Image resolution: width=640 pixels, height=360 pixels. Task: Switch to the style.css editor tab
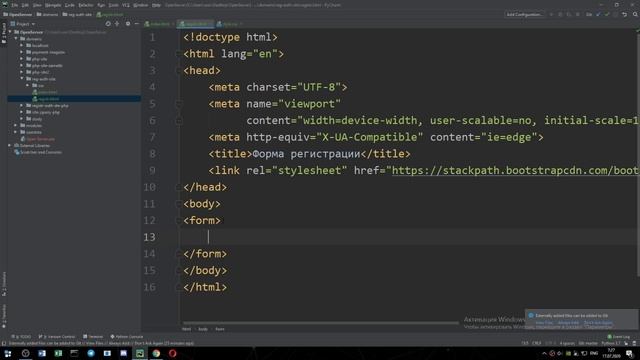coord(229,24)
